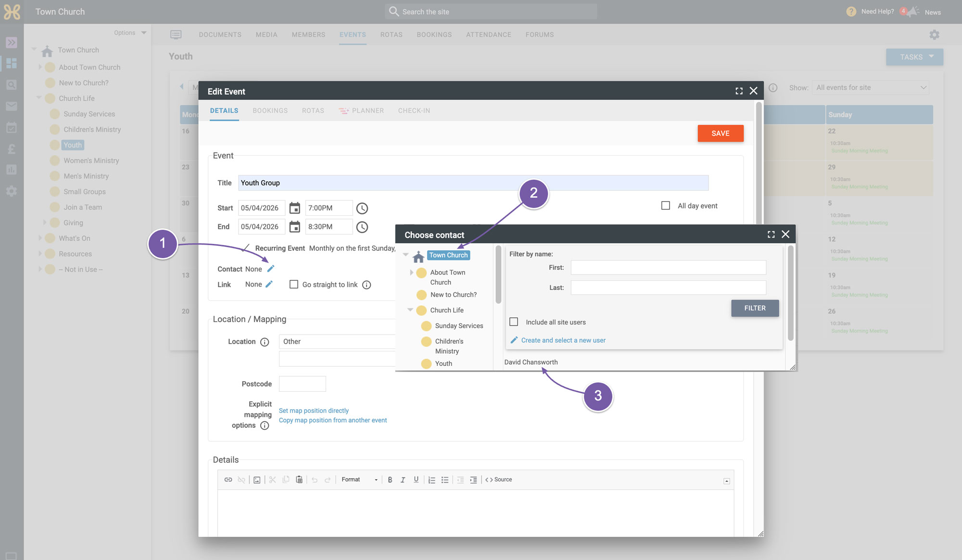Click the Location info icon
Screen dimensions: 962x560
265,342
